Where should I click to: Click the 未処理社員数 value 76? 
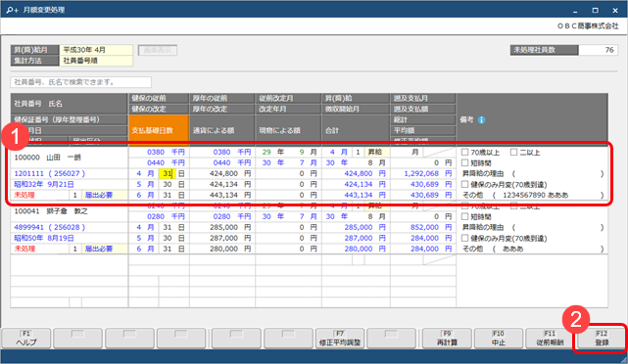[x=598, y=50]
